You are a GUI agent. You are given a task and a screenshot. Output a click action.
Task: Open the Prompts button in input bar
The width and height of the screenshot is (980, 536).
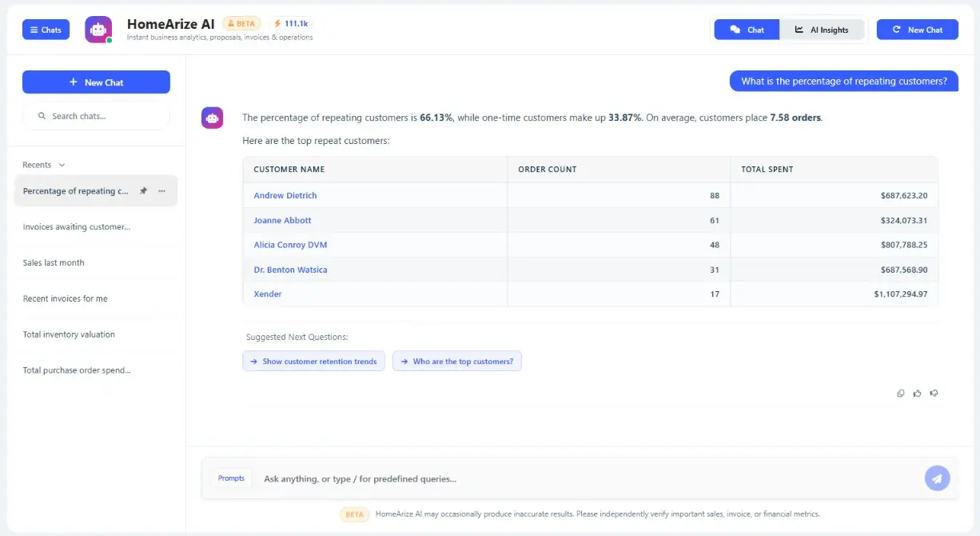point(231,478)
